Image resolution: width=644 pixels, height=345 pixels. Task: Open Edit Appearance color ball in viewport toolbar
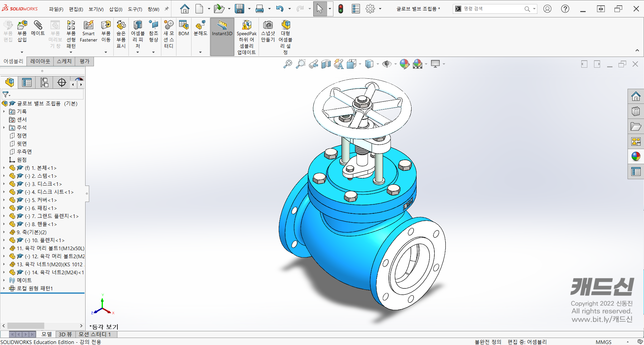405,64
